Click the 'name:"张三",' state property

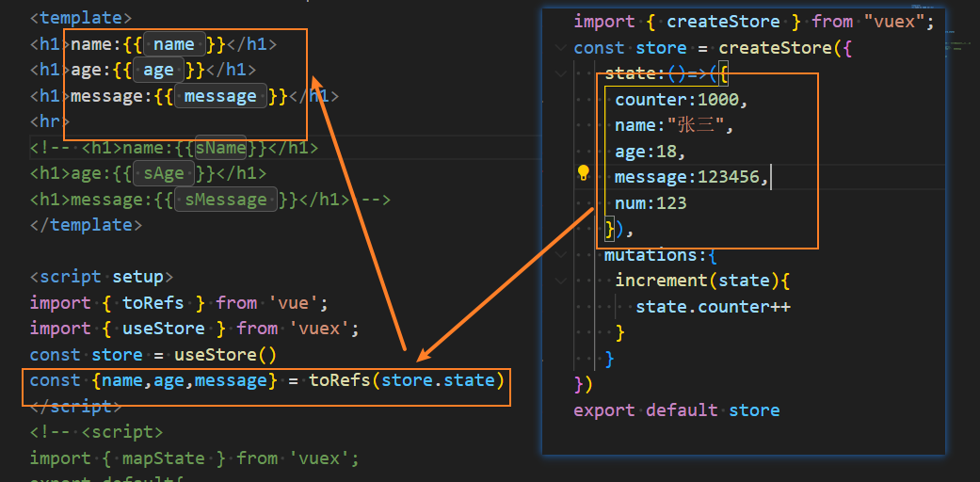(674, 125)
